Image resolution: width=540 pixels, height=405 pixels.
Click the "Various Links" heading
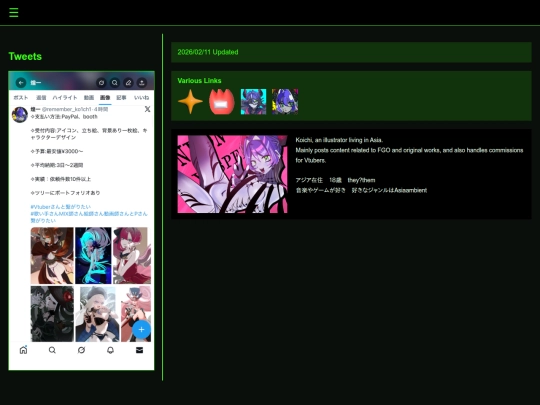click(x=199, y=81)
